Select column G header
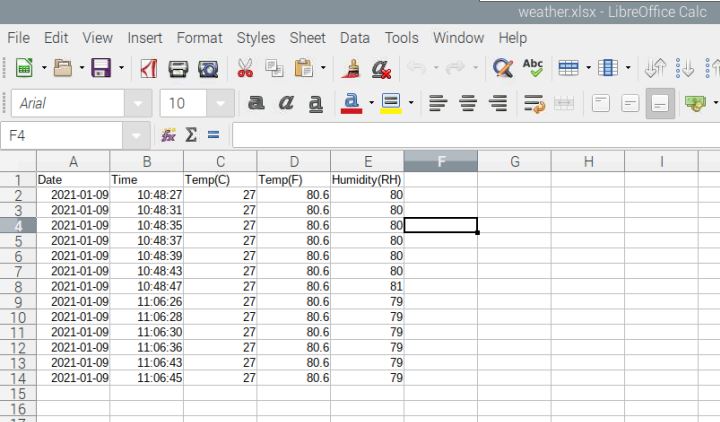Image resolution: width=720 pixels, height=422 pixels. point(514,161)
